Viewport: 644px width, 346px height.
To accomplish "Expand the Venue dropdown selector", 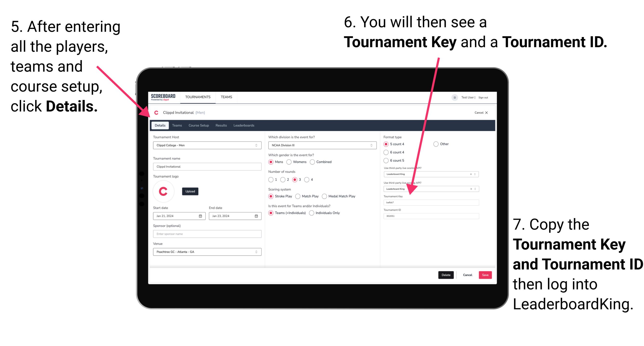I will coord(256,252).
